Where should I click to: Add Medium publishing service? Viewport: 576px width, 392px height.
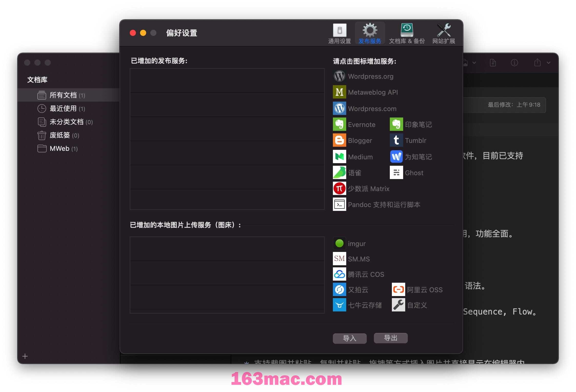tap(339, 157)
